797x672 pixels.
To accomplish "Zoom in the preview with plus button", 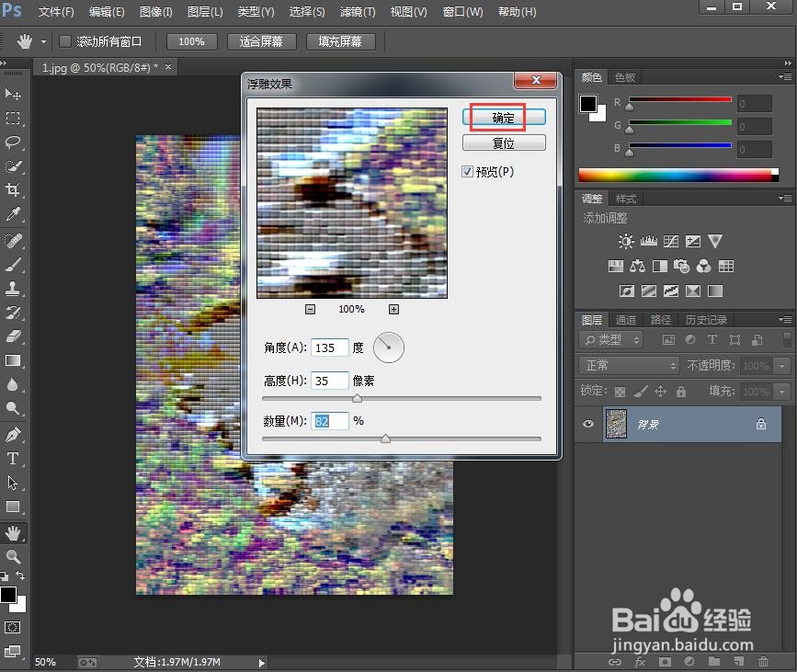I will [x=394, y=309].
